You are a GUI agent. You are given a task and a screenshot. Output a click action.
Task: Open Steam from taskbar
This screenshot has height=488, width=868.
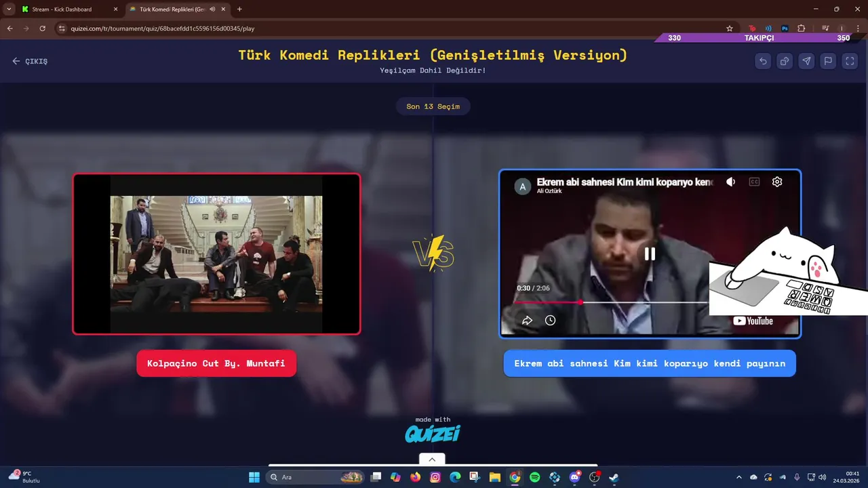point(614,477)
